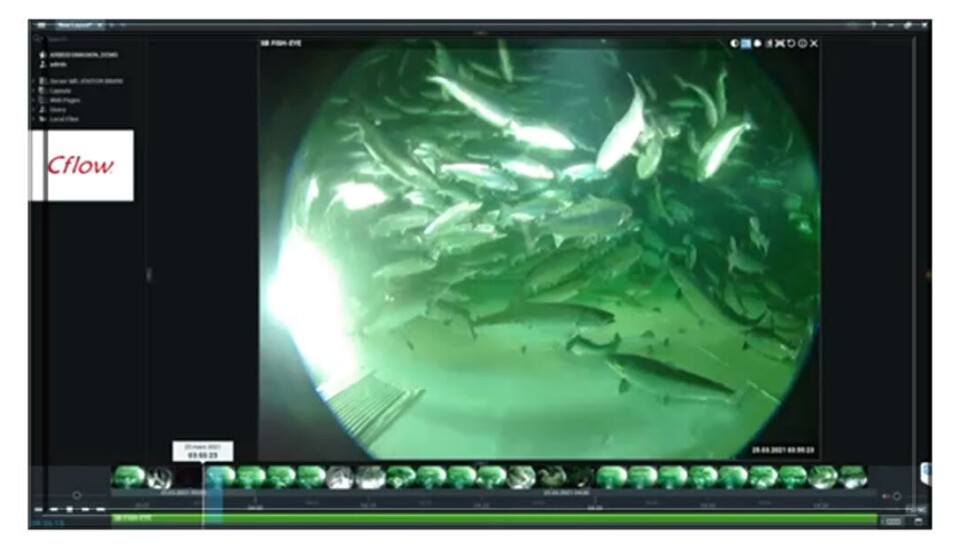Select Local Files in the resource tree

pos(65,119)
